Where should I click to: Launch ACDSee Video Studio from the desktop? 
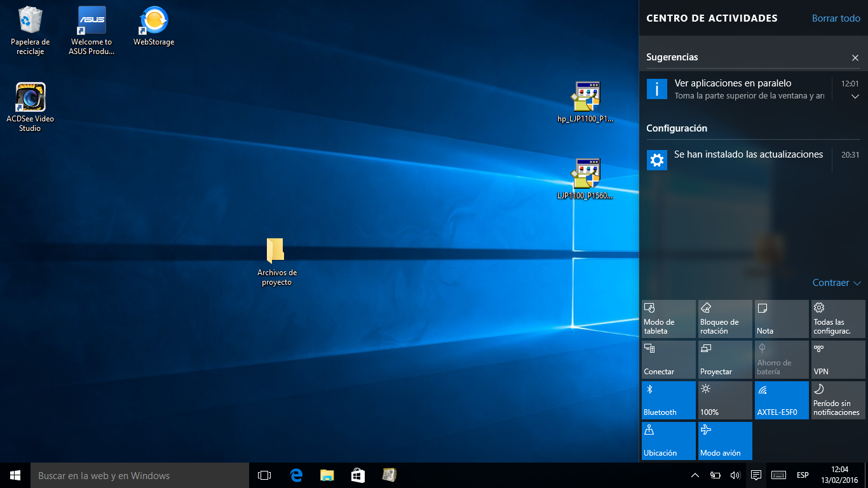30,97
